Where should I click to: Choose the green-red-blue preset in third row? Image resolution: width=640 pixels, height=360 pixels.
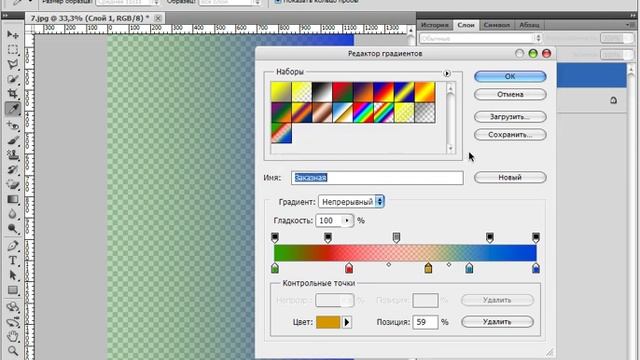coord(281,133)
